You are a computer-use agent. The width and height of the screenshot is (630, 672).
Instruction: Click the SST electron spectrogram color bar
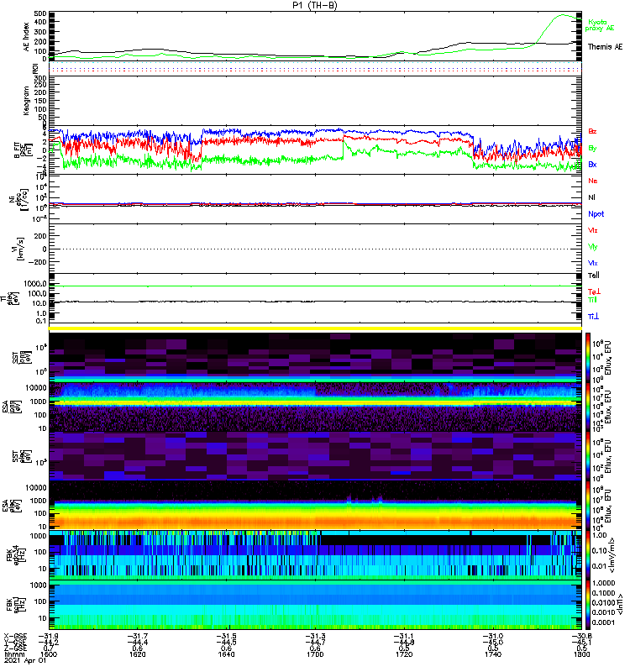click(x=588, y=456)
